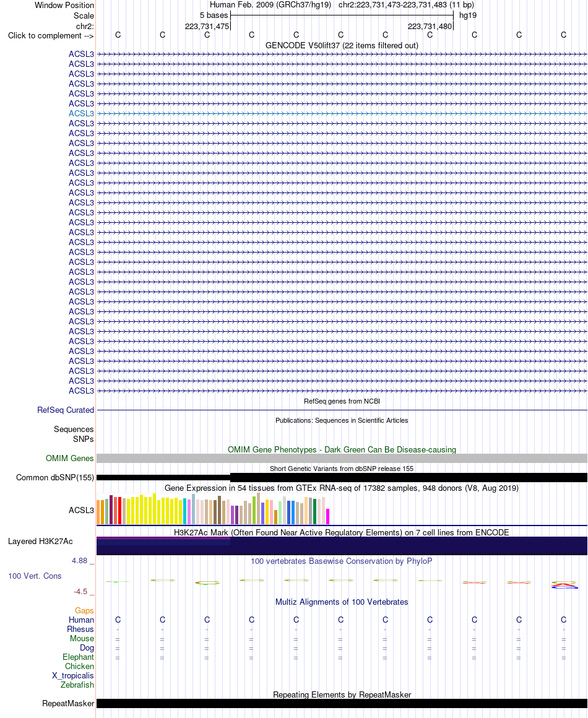Click the Sequences SNPs track label
Image resolution: width=588 pixels, height=718 pixels.
(73, 434)
